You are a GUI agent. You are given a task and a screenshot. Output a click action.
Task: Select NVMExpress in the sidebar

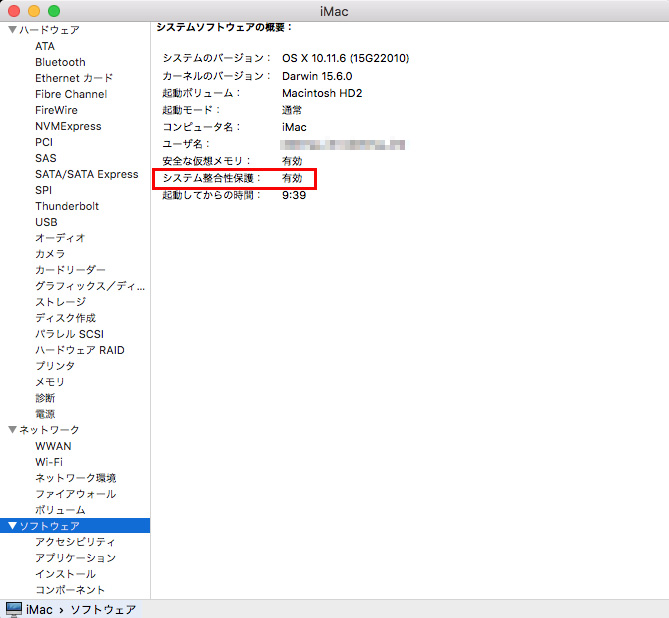click(x=68, y=126)
